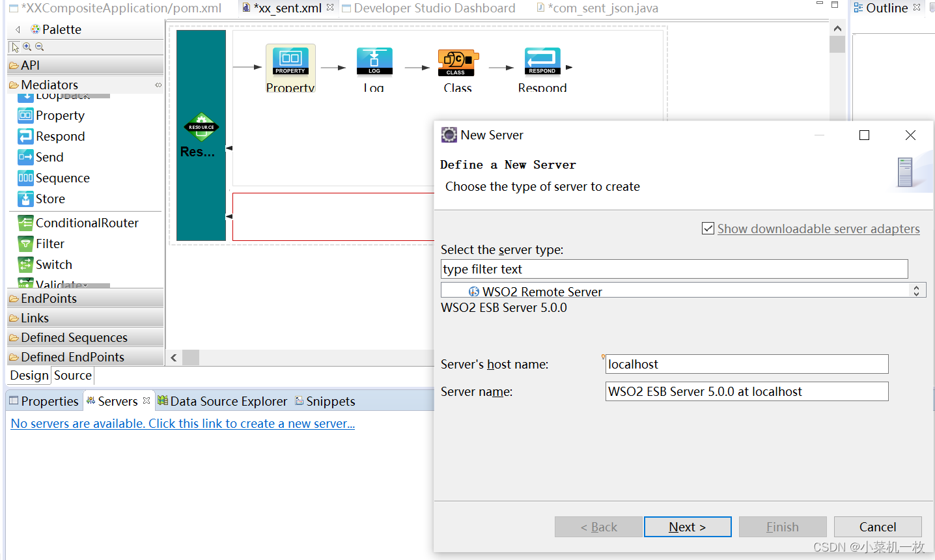Click Next in New Server dialog
935x560 pixels.
pos(688,527)
